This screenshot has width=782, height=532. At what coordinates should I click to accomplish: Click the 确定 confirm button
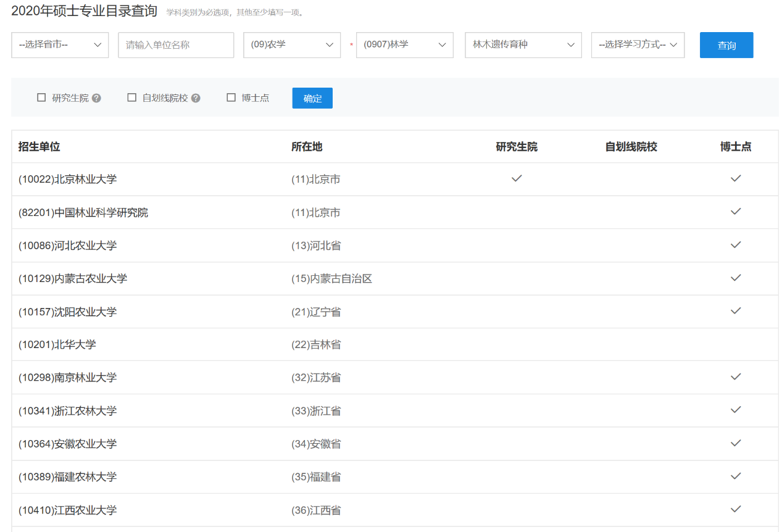click(312, 98)
